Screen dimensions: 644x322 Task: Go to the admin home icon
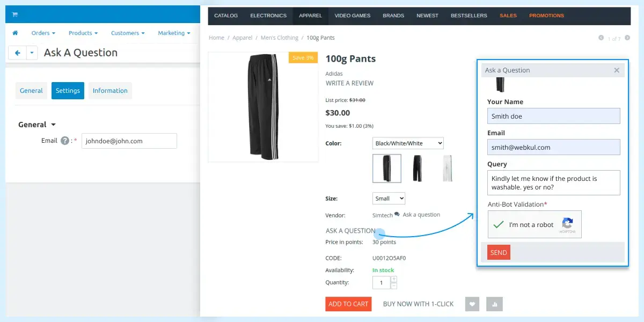tap(15, 33)
